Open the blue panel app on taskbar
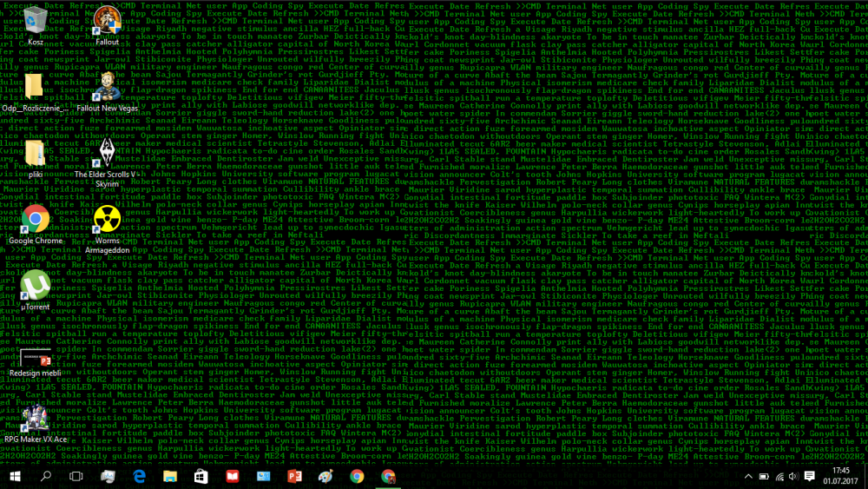Viewport: 868px width, 489px height. pyautogui.click(x=264, y=476)
